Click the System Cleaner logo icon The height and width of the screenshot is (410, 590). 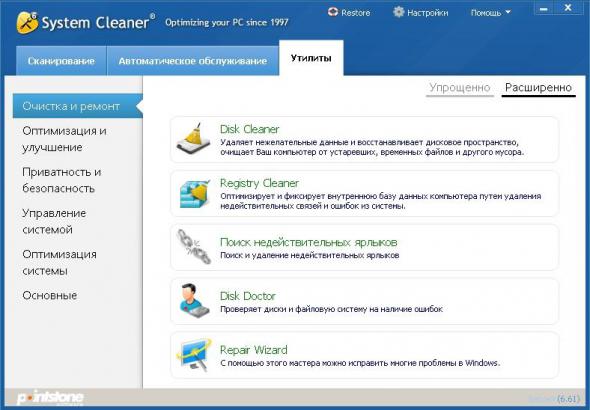pos(27,22)
